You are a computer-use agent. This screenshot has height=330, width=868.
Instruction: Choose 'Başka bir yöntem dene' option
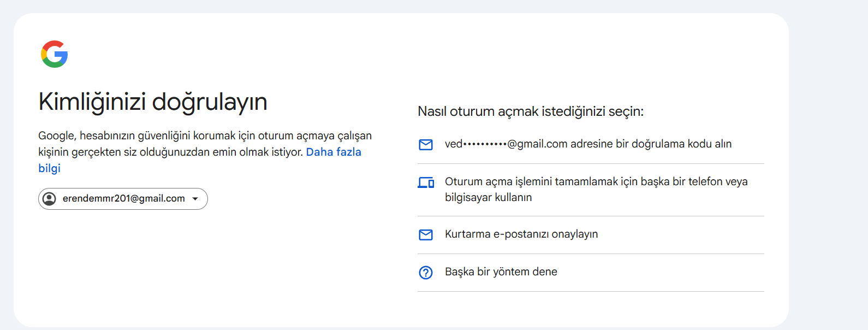click(x=591, y=272)
